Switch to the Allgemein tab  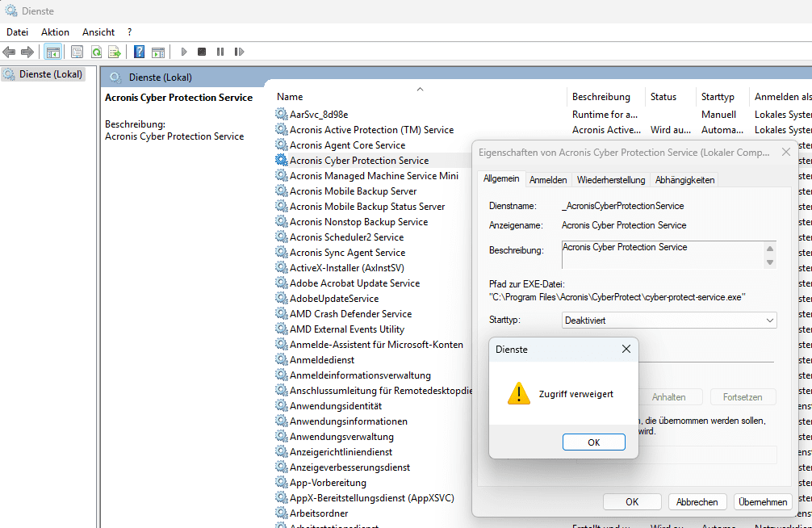coord(500,178)
